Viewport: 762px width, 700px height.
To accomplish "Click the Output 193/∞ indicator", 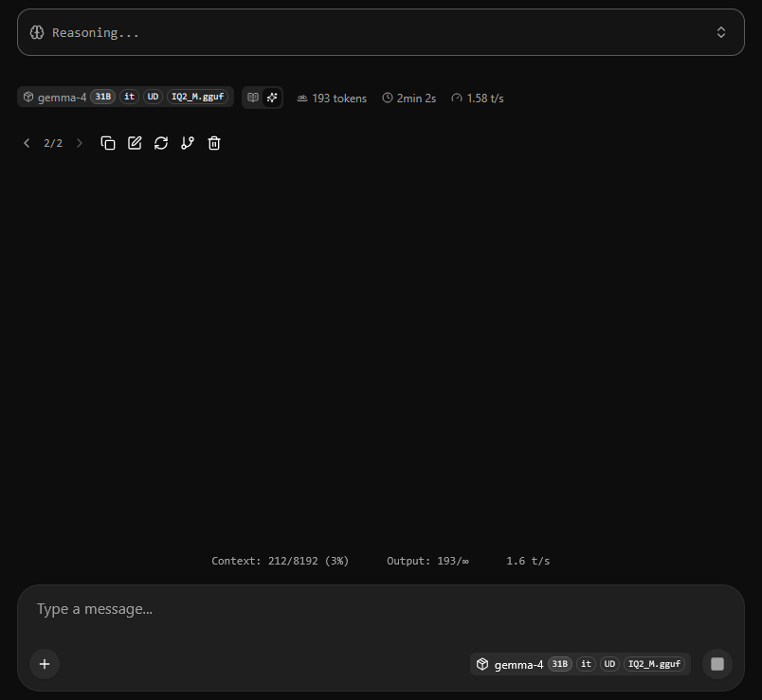I will 427,561.
